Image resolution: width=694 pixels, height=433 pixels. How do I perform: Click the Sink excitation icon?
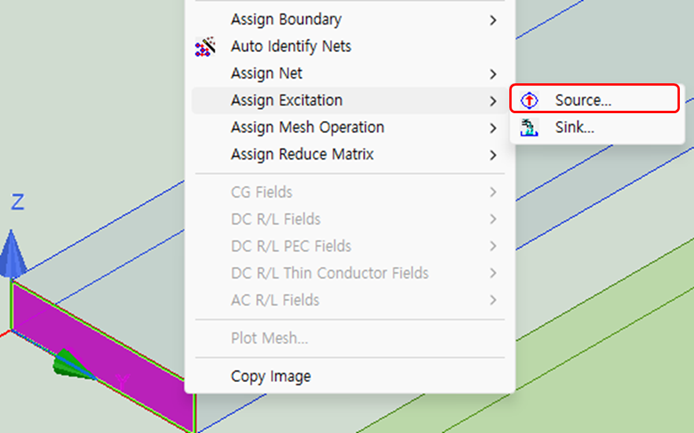click(531, 127)
